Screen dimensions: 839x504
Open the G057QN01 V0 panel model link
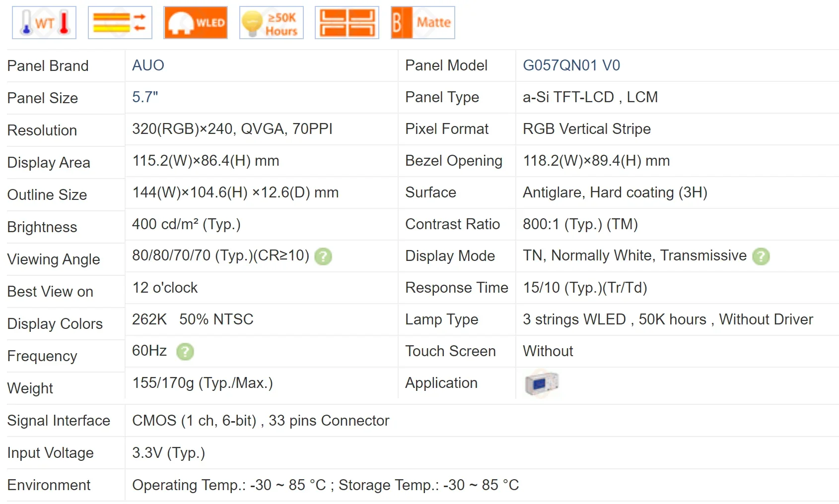571,65
